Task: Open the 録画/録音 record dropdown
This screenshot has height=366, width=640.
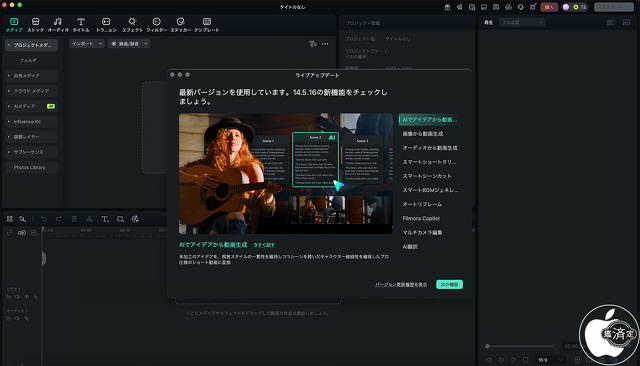Action: [x=129, y=44]
